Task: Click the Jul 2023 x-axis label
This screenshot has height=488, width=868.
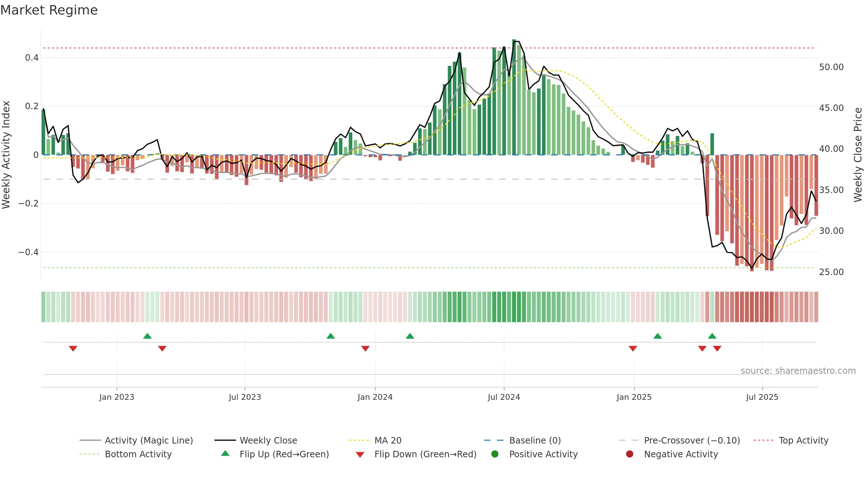Action: coord(245,397)
